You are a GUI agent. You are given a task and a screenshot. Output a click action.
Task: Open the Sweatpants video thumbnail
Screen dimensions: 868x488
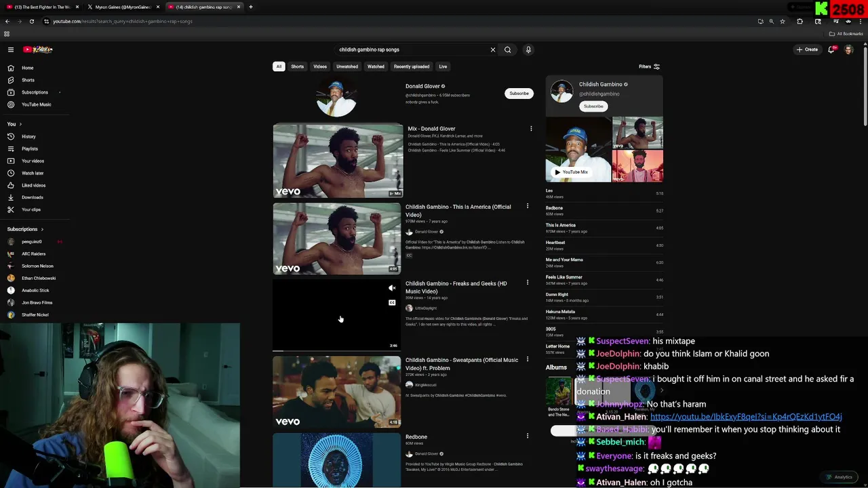pyautogui.click(x=337, y=392)
